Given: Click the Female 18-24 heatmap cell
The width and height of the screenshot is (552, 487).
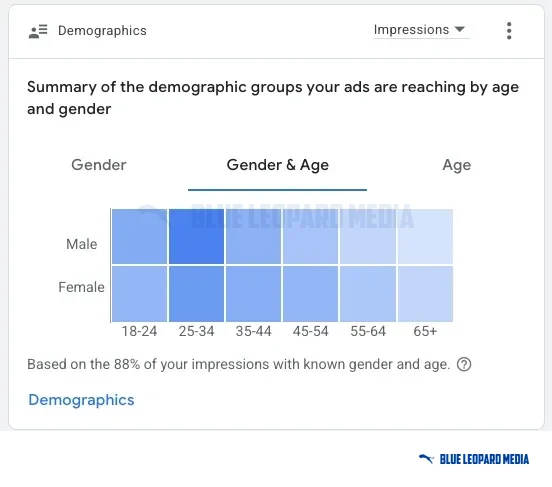Looking at the screenshot, I should [x=139, y=294].
